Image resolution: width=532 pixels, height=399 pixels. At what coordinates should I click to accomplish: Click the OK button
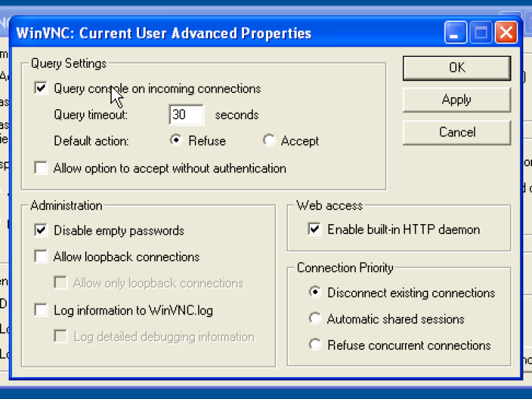pos(457,68)
